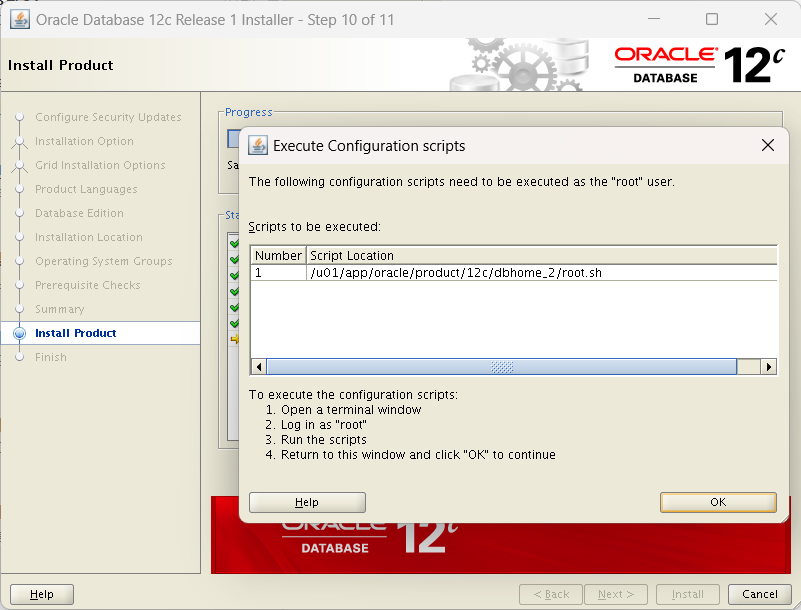
Task: Click the scripts table's right scroll arrow
Action: tap(769, 367)
